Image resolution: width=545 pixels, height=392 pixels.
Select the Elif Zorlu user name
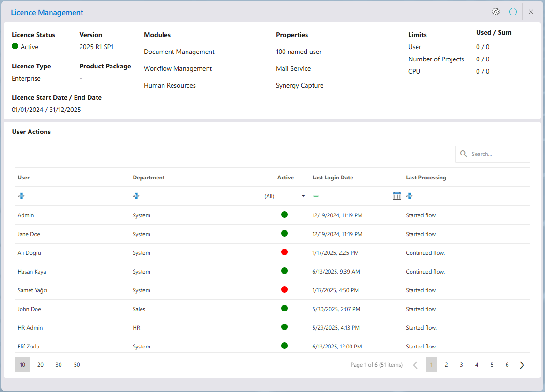[x=29, y=347]
